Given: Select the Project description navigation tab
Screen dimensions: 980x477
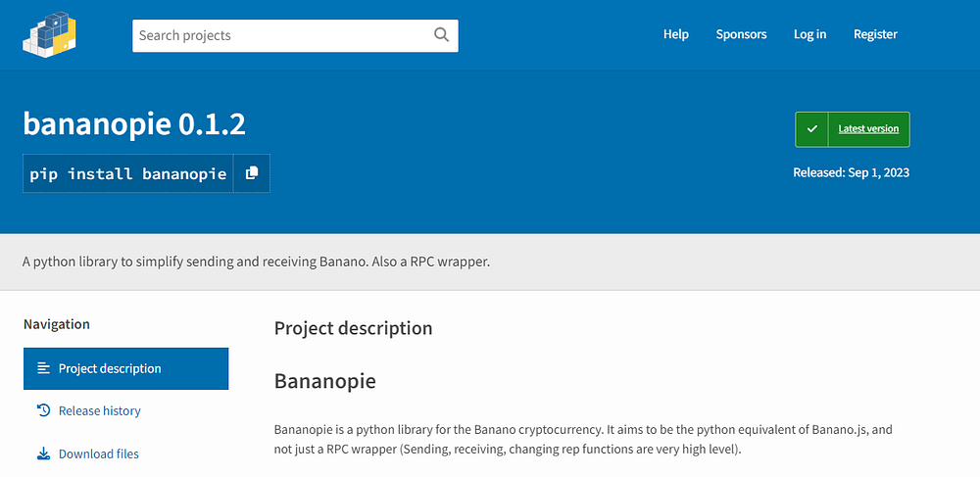Looking at the screenshot, I should pos(126,368).
